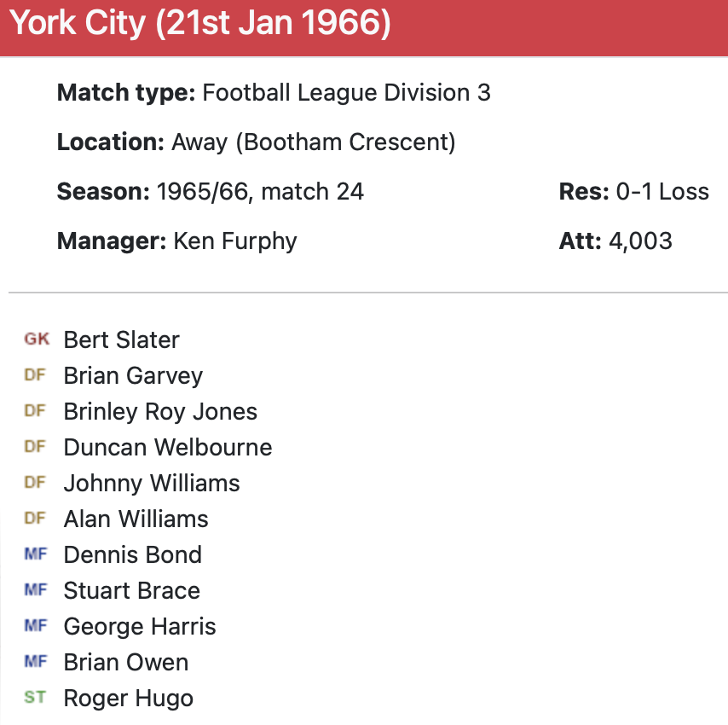Click the DF icon next to Brian Garvey
728x725 pixels.
(36, 375)
